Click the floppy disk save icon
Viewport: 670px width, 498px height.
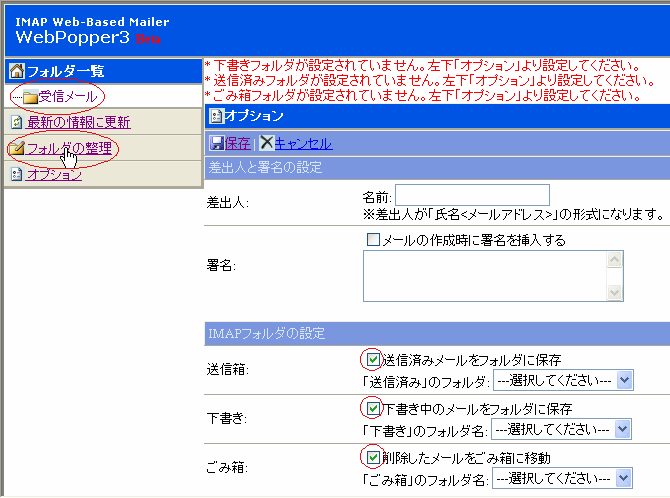(217, 143)
